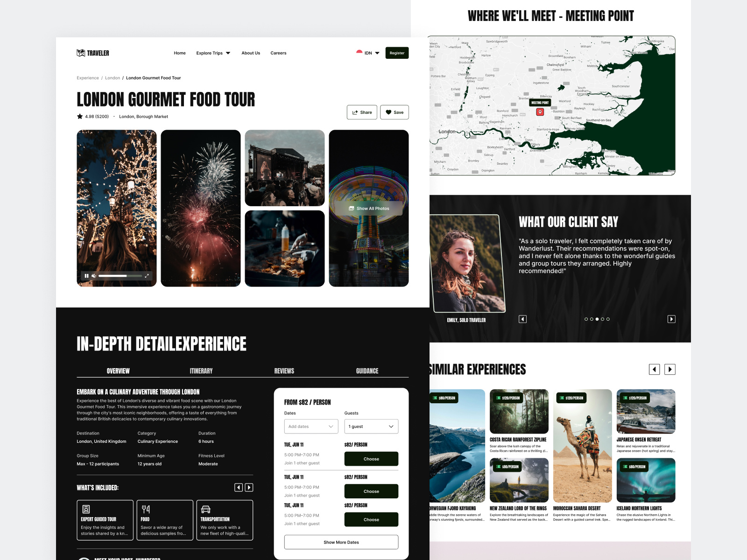Viewport: 747px width, 560px height.
Task: Save the London Gourmet Food Tour
Action: (x=395, y=112)
